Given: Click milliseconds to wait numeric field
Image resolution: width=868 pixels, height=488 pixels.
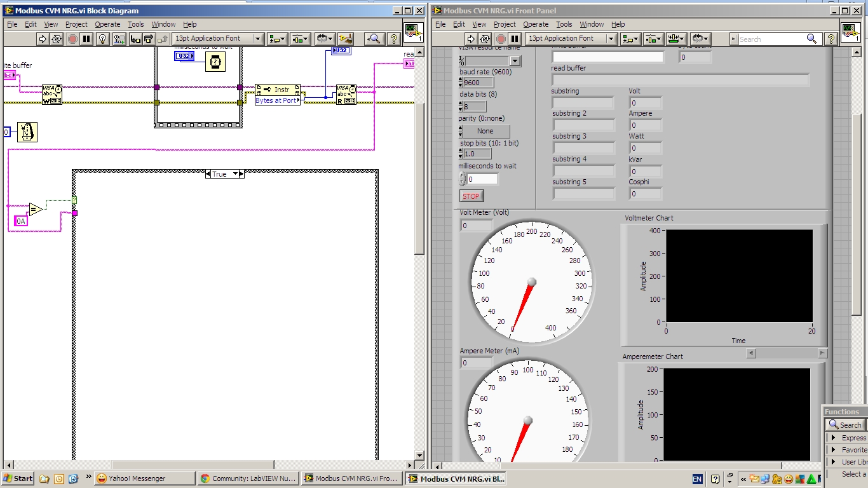Looking at the screenshot, I should point(482,179).
